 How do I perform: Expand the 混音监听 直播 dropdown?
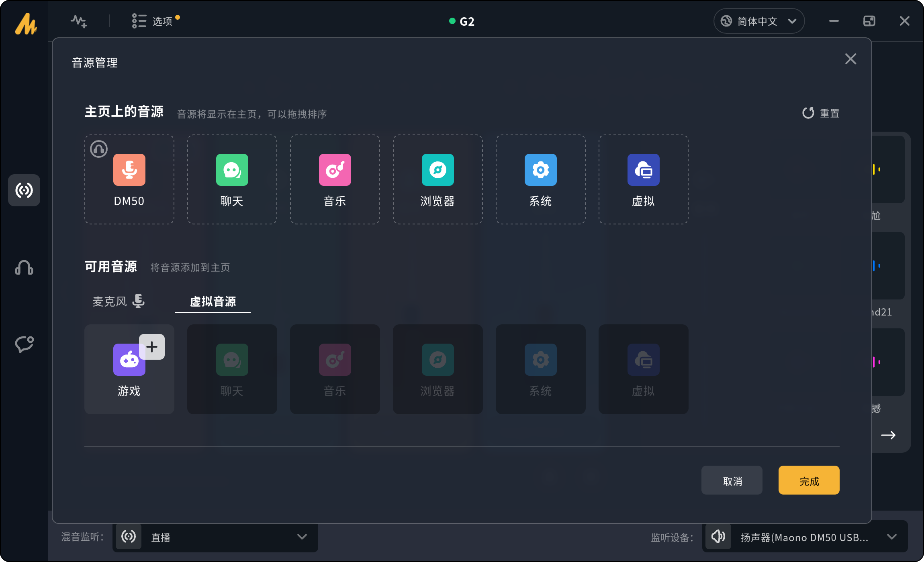(x=301, y=537)
